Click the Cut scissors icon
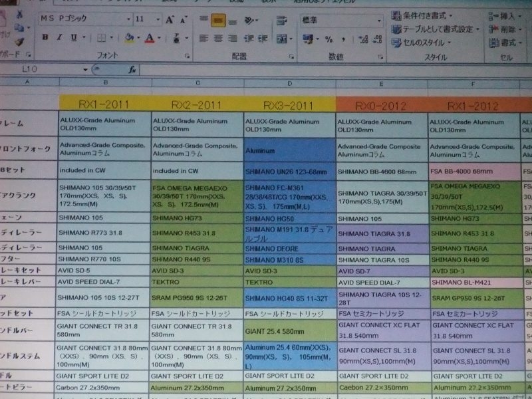532x399 pixels. tap(19, 14)
